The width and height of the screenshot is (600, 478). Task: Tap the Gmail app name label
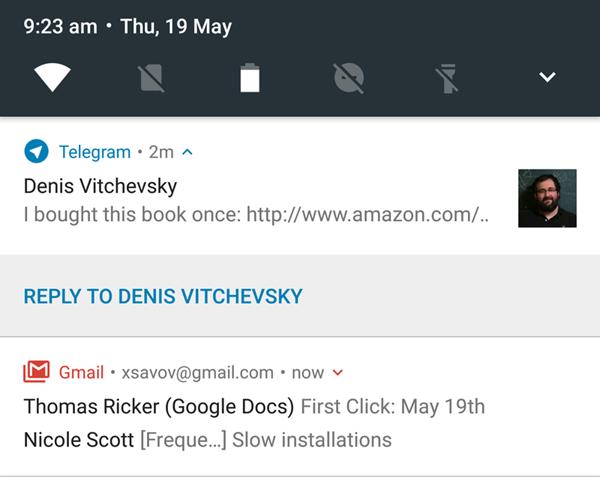(81, 373)
